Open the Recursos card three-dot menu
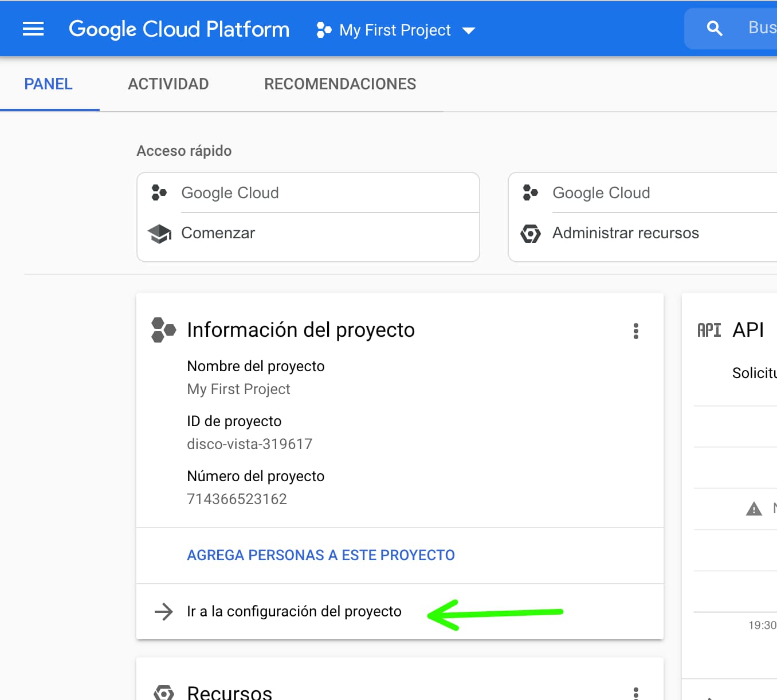The height and width of the screenshot is (700, 777). [636, 693]
